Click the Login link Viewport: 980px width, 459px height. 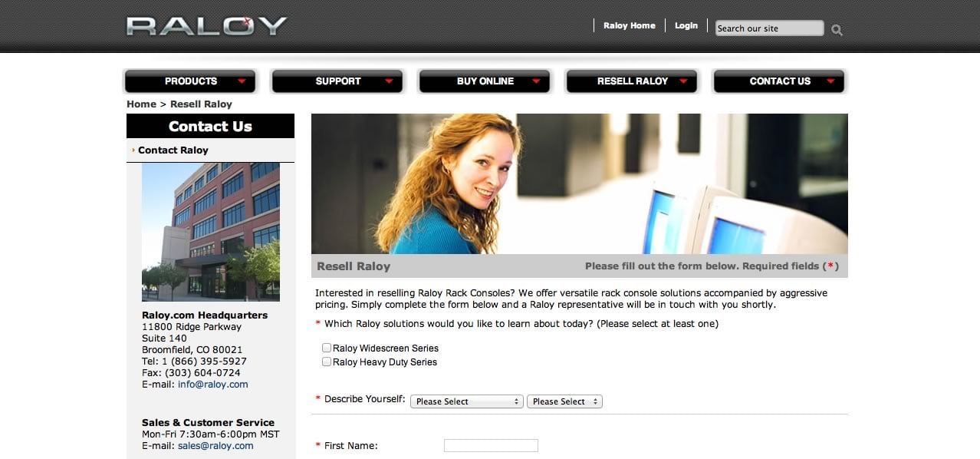pyautogui.click(x=686, y=25)
